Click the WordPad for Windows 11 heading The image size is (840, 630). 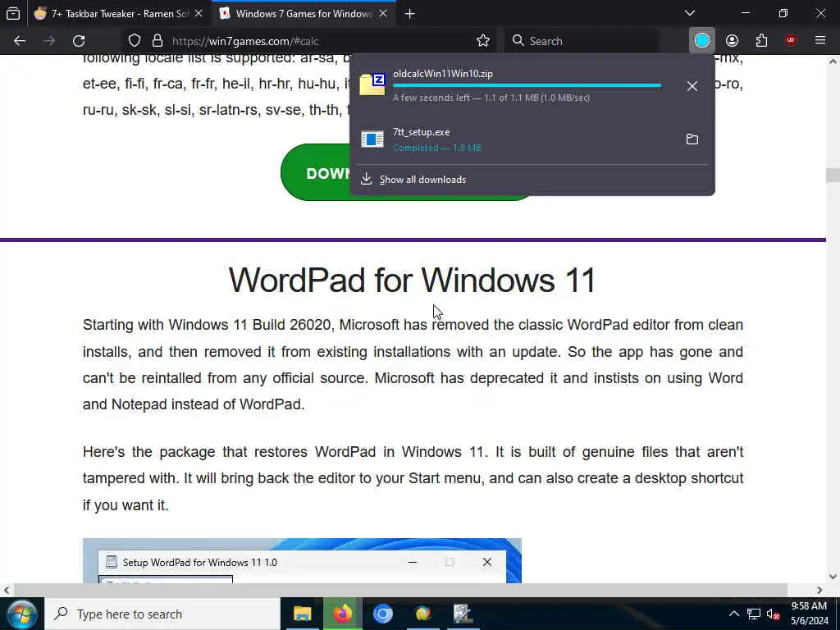[412, 280]
